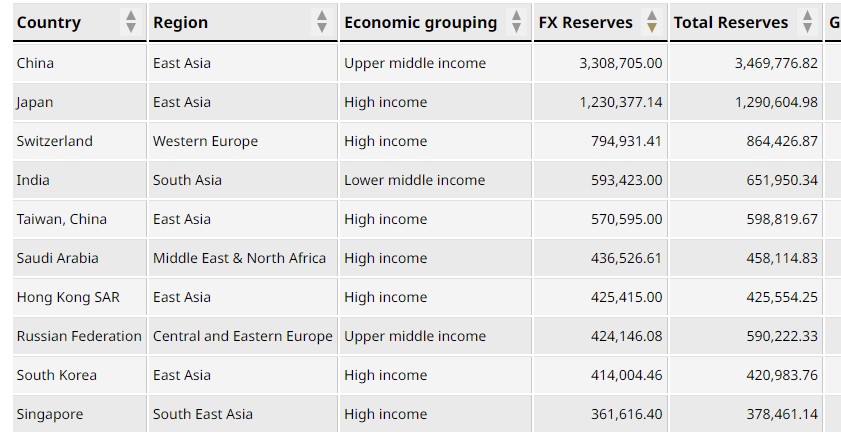Click the Total Reserves sort arrows
Image resolution: width=841 pixels, height=437 pixels.
[x=807, y=22]
